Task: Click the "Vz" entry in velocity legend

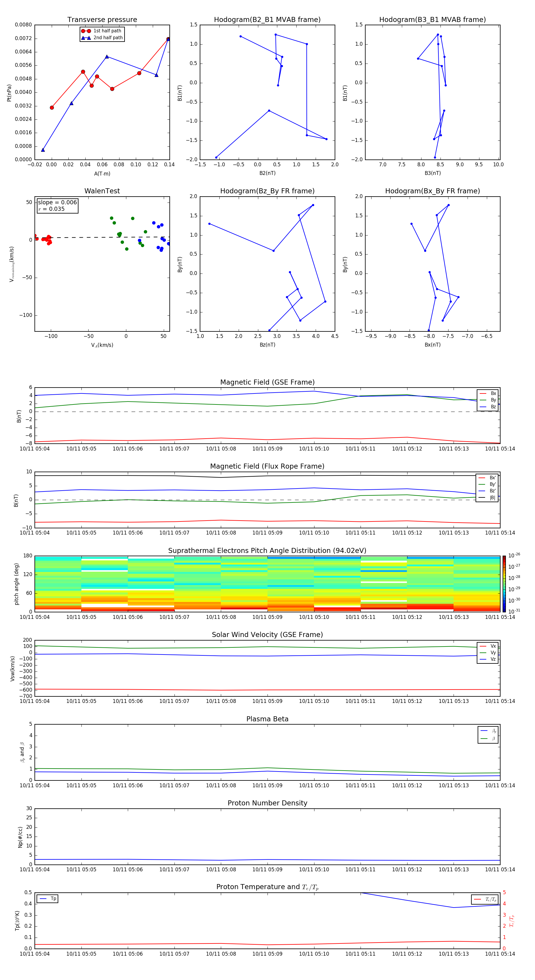Action: tap(488, 660)
